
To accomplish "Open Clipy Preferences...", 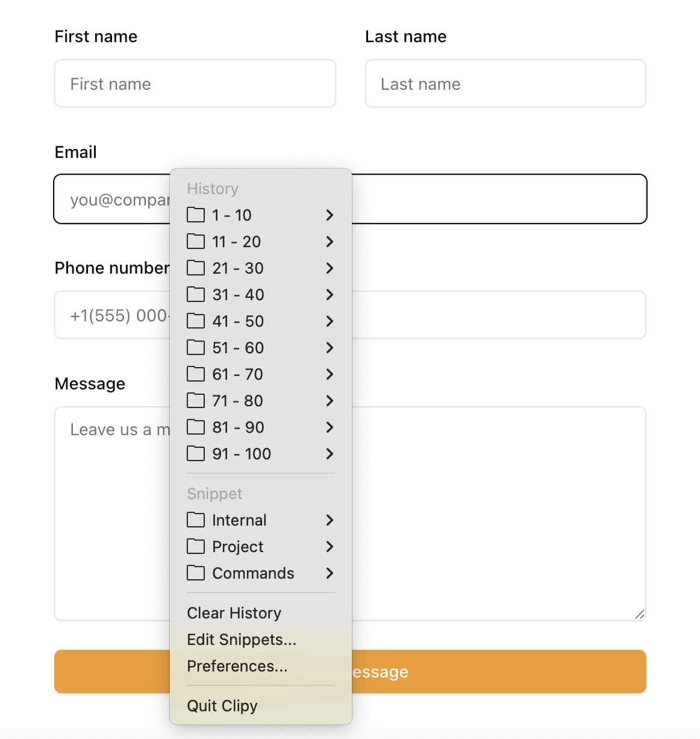I will tap(237, 666).
